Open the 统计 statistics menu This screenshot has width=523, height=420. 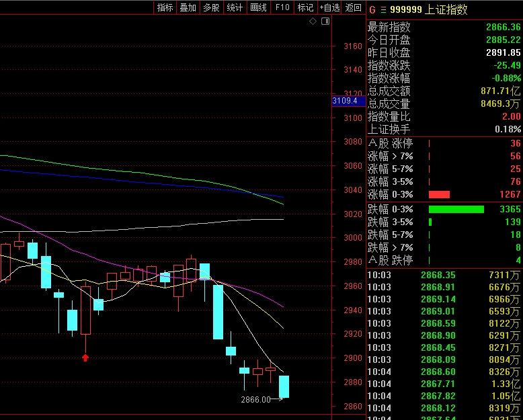coord(235,7)
